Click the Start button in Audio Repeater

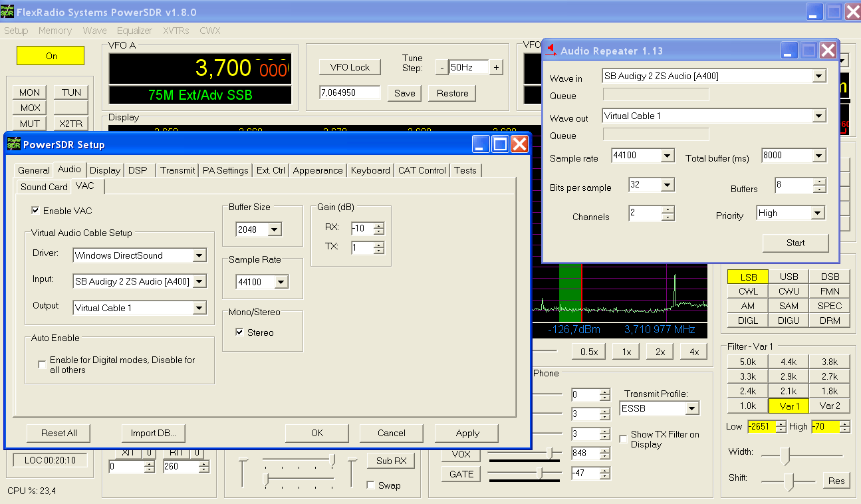pos(795,243)
